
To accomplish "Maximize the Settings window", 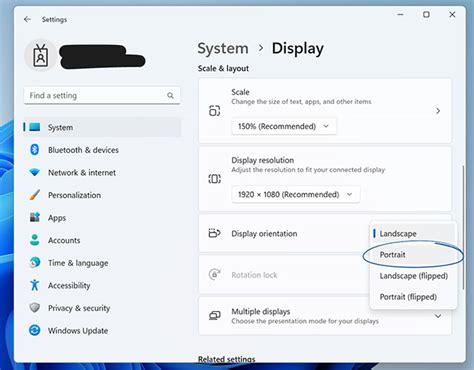I will 426,15.
